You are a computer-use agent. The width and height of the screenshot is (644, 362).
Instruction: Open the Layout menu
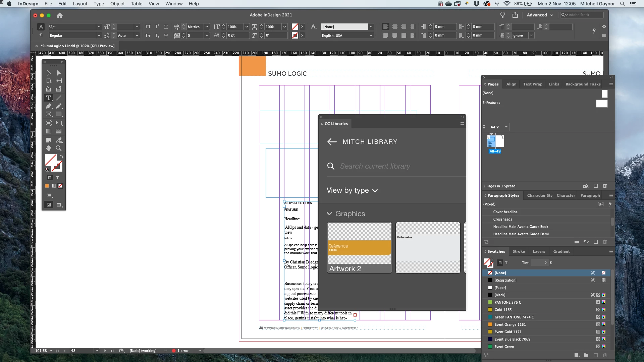pyautogui.click(x=80, y=4)
